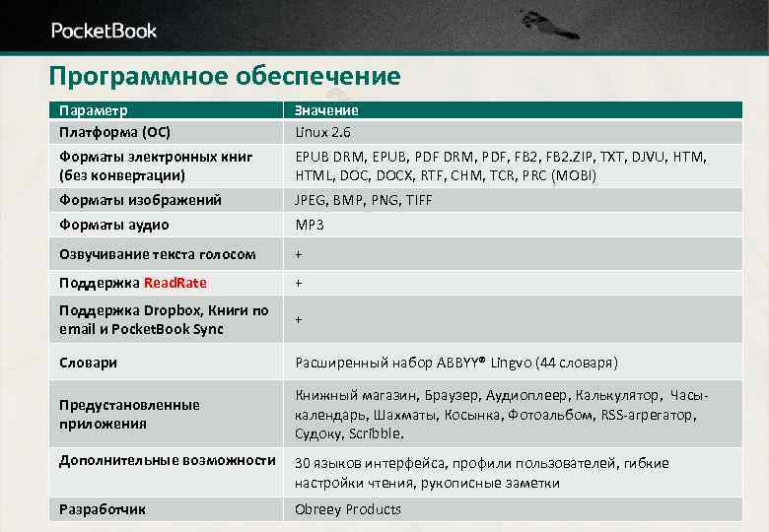Select 'Расширенный набор ABBYY Lingvo' value
The height and width of the screenshot is (532, 769).
click(x=456, y=363)
